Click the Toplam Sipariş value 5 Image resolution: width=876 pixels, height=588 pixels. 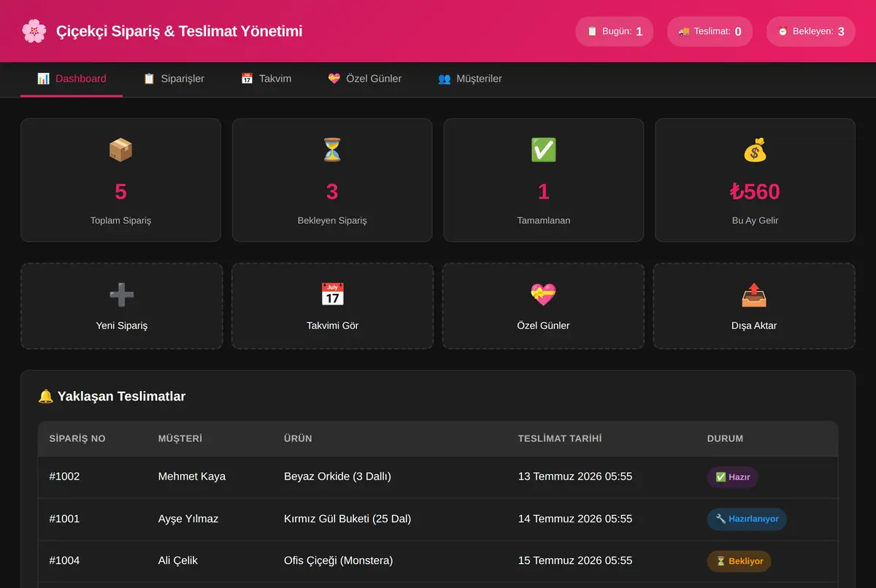coord(120,191)
